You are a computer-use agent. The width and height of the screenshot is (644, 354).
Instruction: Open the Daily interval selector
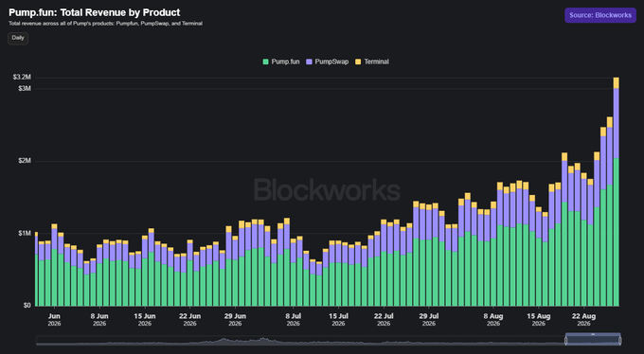18,38
